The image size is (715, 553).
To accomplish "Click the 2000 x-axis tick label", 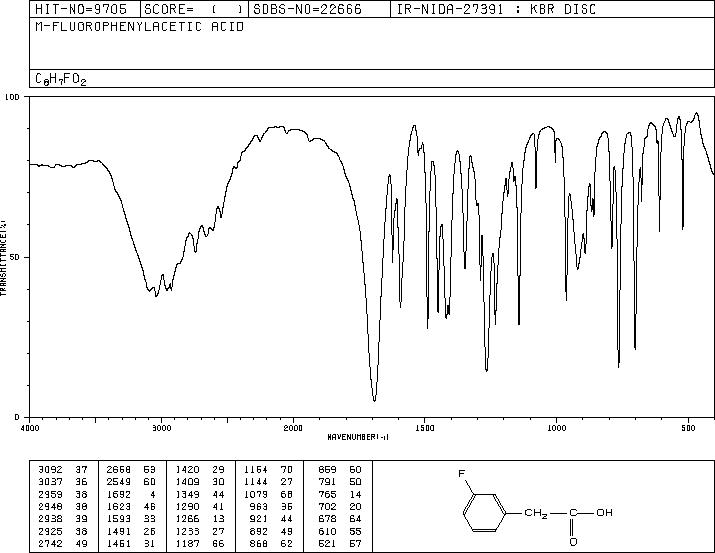I will pos(293,428).
